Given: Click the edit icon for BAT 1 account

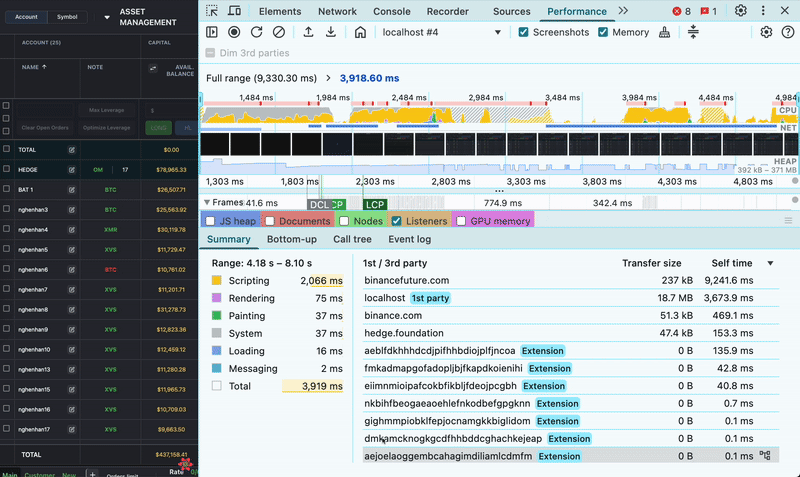Looking at the screenshot, I should pos(71,190).
